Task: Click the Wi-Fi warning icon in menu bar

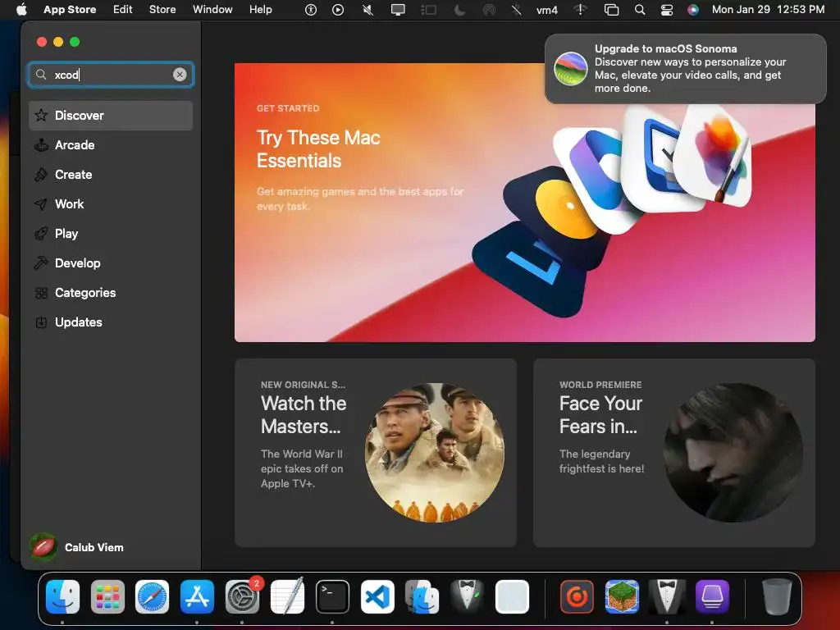Action: pyautogui.click(x=580, y=10)
